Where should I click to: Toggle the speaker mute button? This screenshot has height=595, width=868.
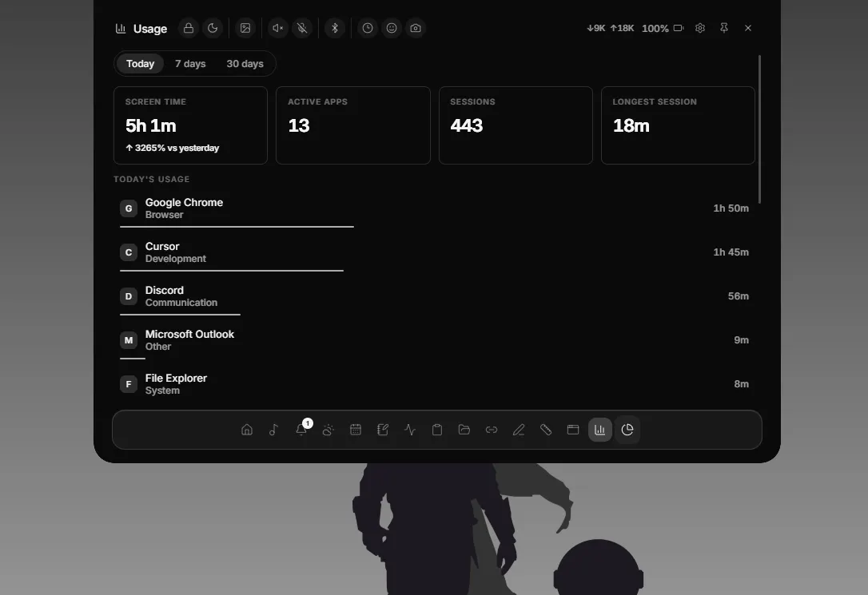pyautogui.click(x=278, y=28)
